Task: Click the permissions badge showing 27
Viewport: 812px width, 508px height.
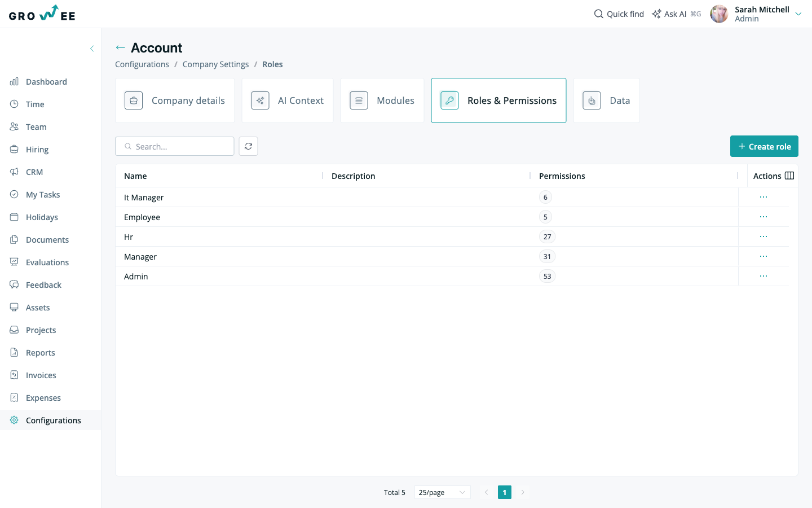Action: (x=547, y=237)
